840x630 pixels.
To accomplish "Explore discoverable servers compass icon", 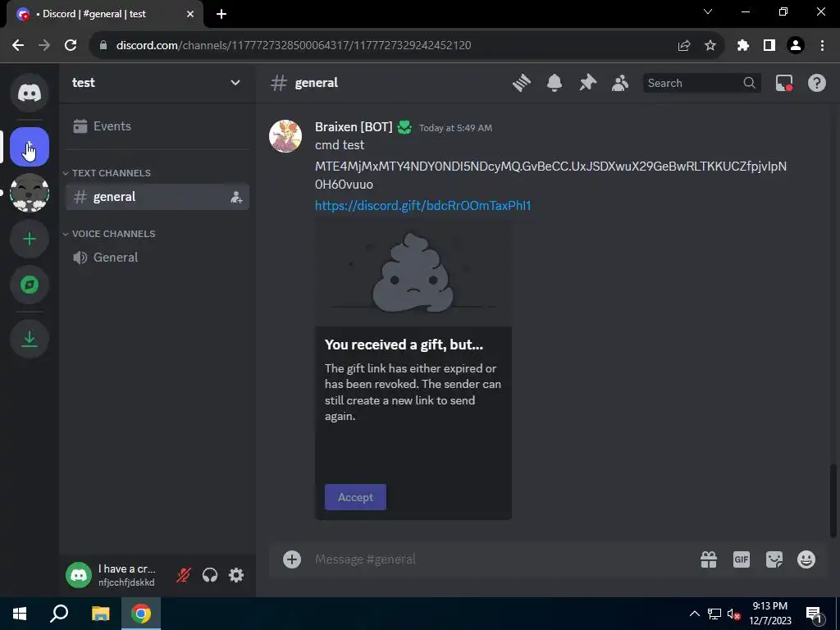I will (30, 285).
